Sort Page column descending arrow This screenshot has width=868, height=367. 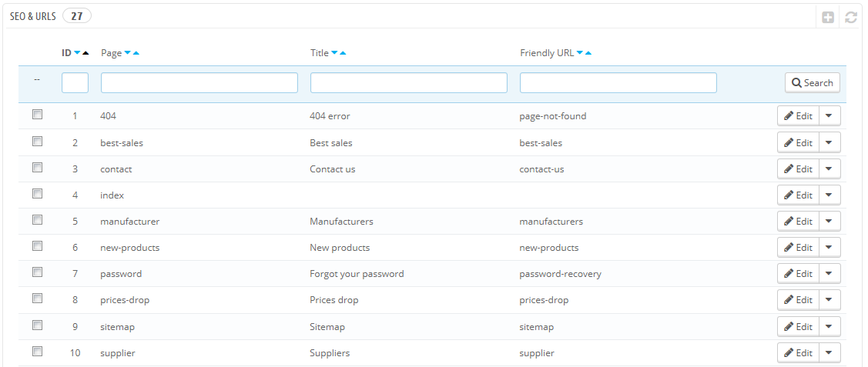click(x=127, y=53)
